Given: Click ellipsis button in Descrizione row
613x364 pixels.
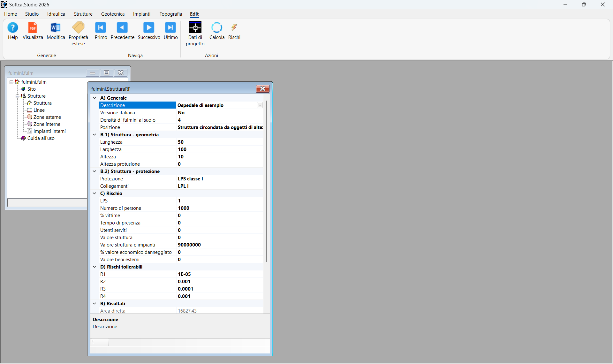Looking at the screenshot, I should pyautogui.click(x=260, y=105).
